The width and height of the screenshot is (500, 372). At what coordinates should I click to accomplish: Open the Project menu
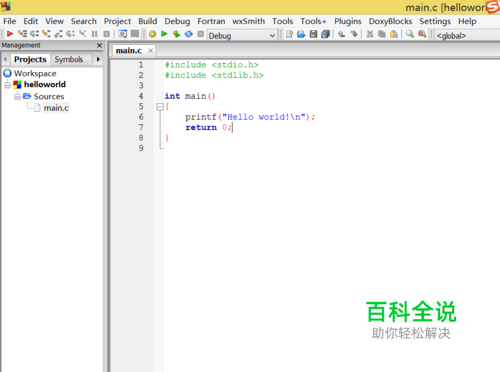tap(117, 21)
